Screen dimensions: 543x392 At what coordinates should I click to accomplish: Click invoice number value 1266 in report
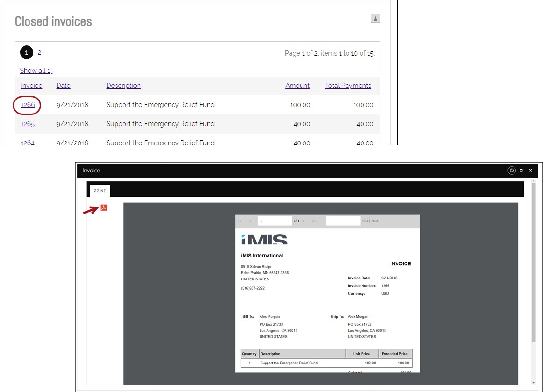(x=385, y=286)
